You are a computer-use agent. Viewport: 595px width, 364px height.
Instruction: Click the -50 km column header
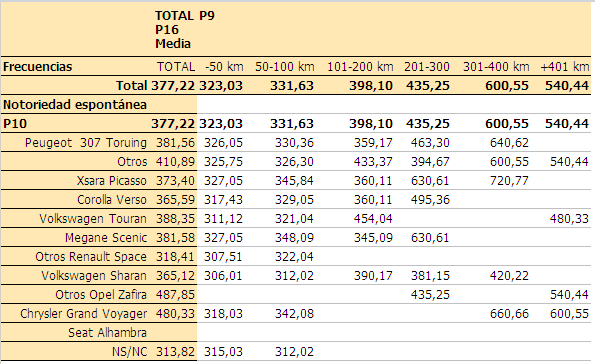[224, 67]
